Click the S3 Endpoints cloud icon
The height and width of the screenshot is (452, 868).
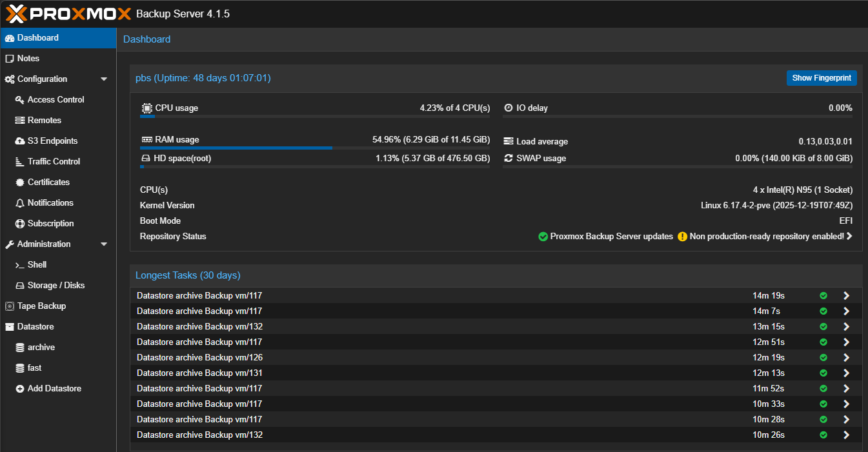[x=20, y=141]
